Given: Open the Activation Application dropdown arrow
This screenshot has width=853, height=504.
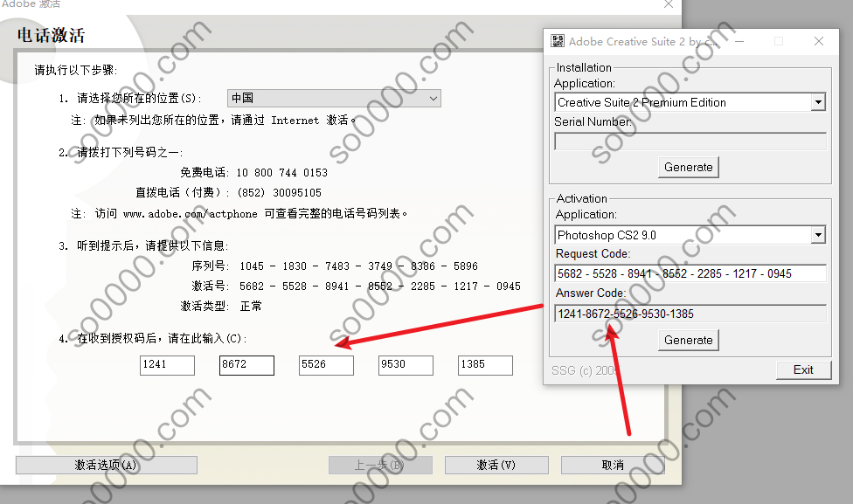Looking at the screenshot, I should 818,235.
